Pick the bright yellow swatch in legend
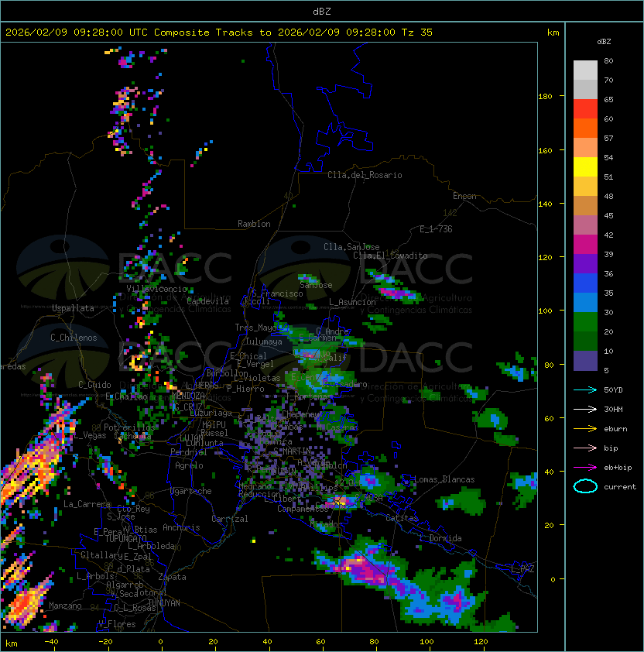The height and width of the screenshot is (652, 644). tap(585, 167)
